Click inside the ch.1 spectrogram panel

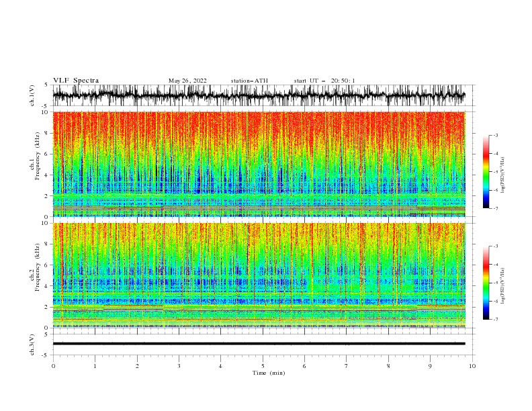coord(259,164)
